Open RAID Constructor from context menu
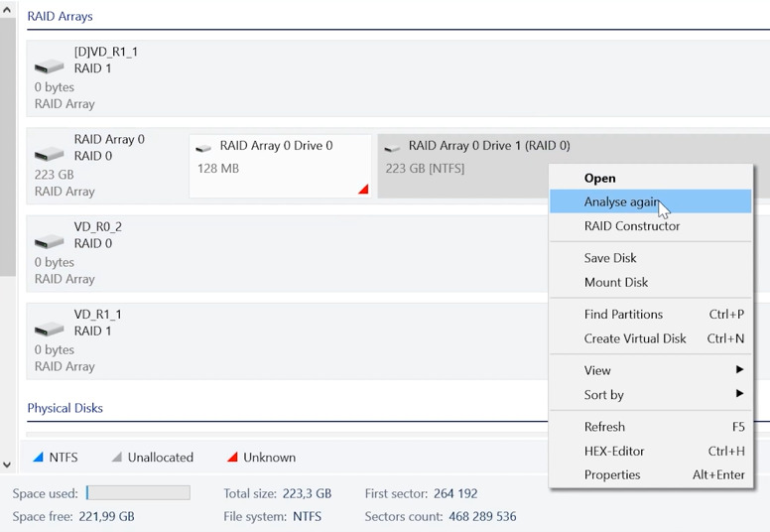 pyautogui.click(x=651, y=226)
